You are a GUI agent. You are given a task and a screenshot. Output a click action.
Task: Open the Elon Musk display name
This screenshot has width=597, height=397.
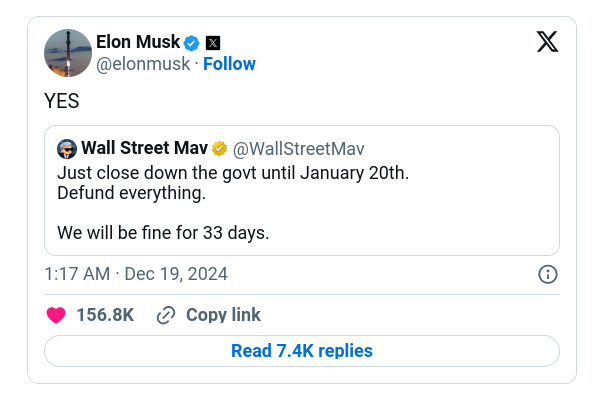[x=138, y=42]
